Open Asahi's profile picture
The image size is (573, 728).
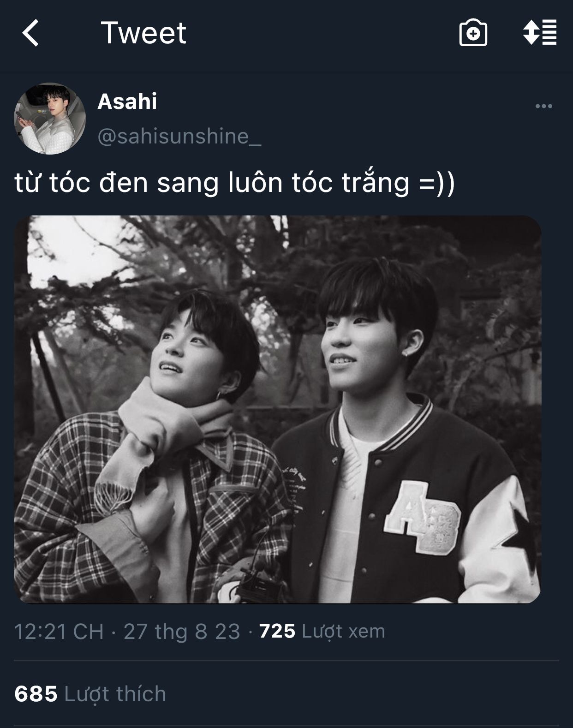tap(50, 119)
